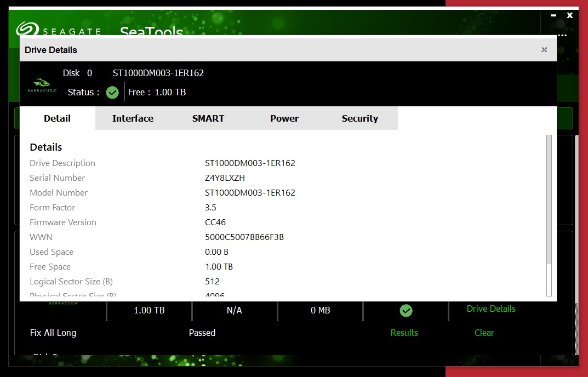
Task: Select the Detail tab
Action: point(57,118)
